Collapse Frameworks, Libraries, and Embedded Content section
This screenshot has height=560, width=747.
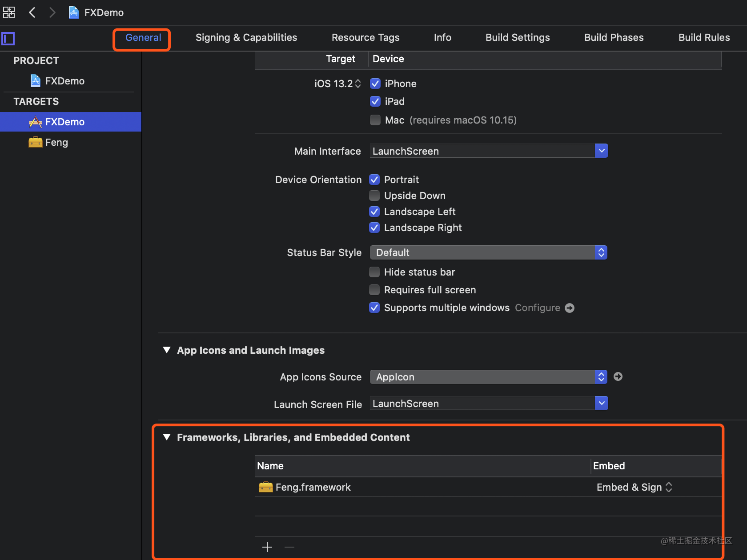click(167, 437)
